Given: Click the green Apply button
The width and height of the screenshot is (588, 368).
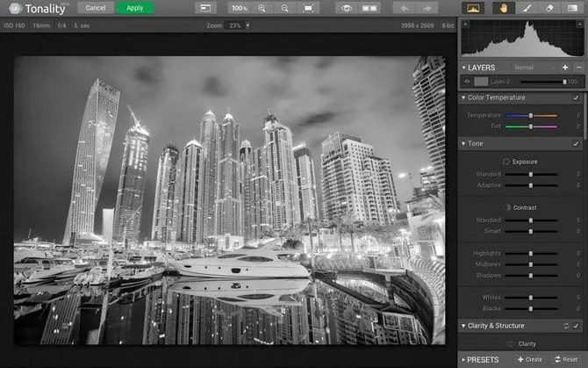Looking at the screenshot, I should [x=135, y=8].
